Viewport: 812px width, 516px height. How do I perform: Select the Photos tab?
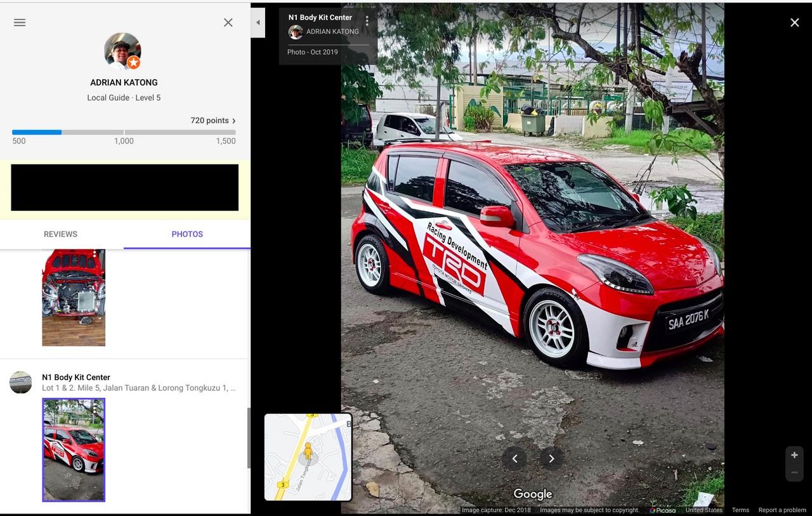[x=187, y=234]
